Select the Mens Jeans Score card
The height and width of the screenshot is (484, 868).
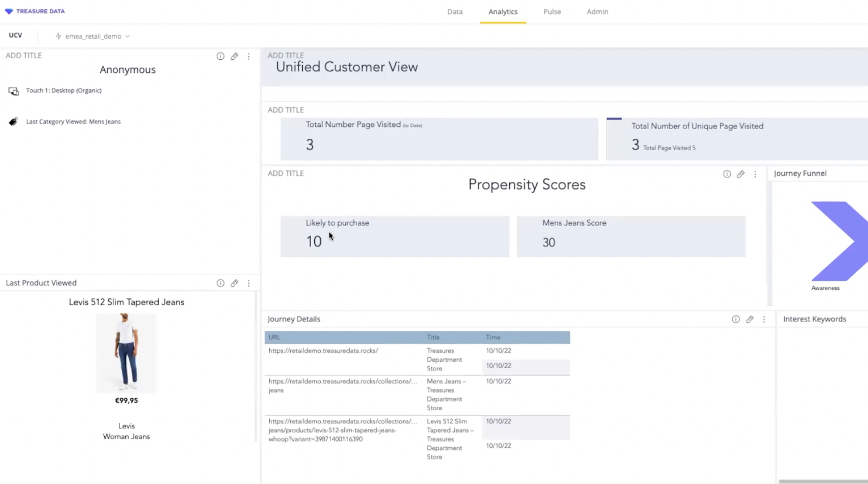click(631, 236)
